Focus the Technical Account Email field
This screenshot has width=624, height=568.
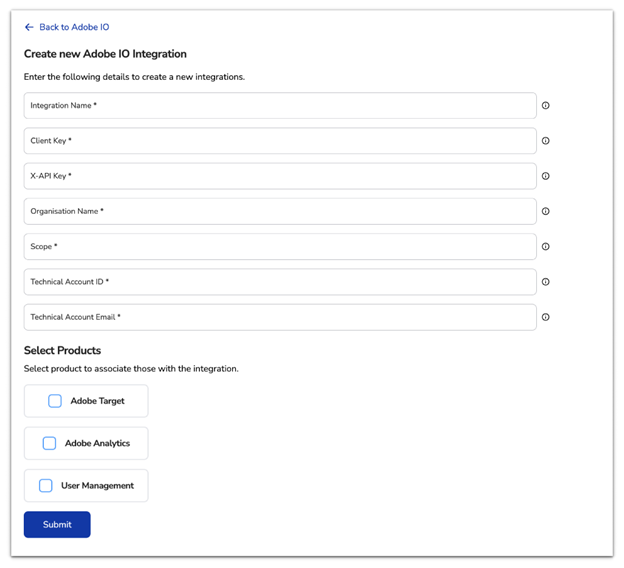(280, 317)
